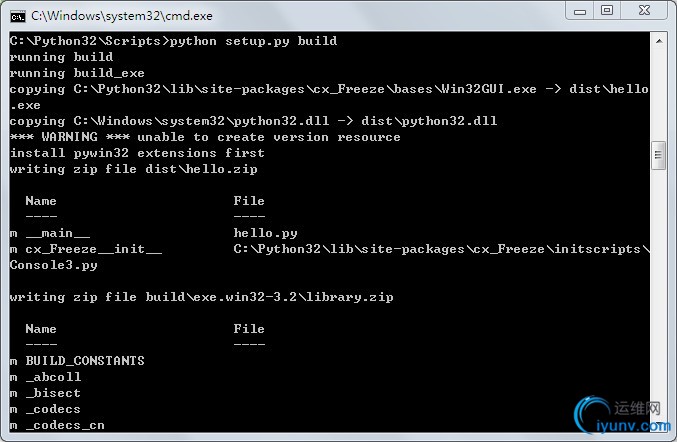677x442 pixels.
Task: Click the 'python setup.py build' command text
Action: click(253, 41)
